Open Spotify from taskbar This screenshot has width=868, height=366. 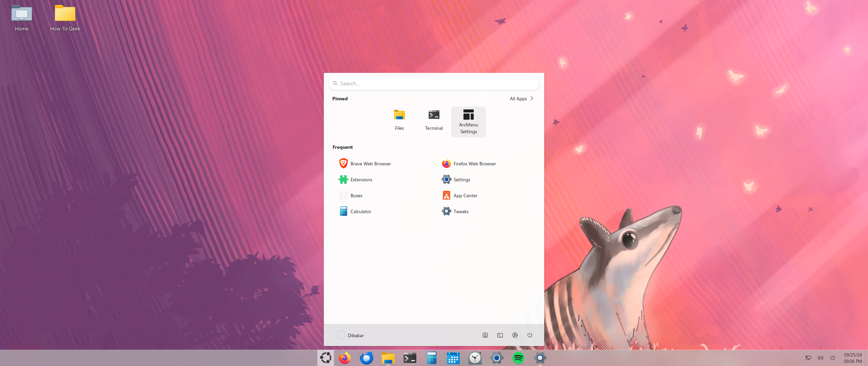point(519,358)
